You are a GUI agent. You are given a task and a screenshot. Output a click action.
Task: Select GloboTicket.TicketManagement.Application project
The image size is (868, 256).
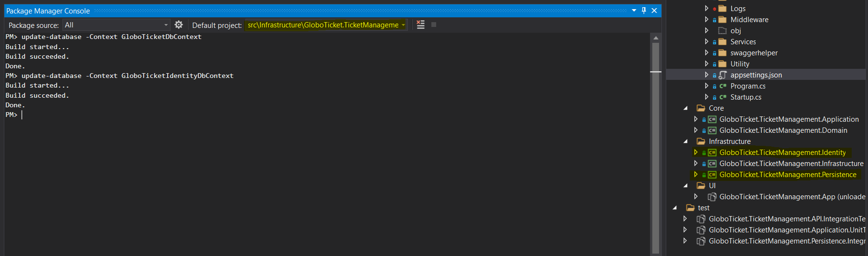point(789,119)
